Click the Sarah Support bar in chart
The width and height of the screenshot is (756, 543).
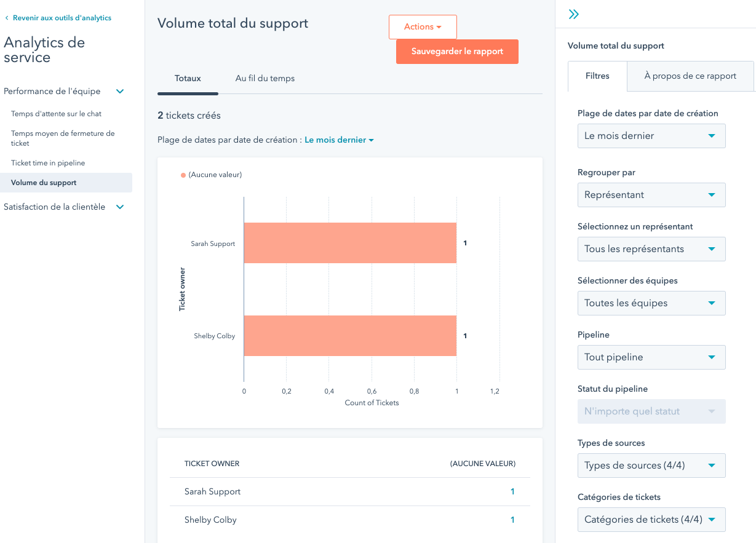point(349,243)
